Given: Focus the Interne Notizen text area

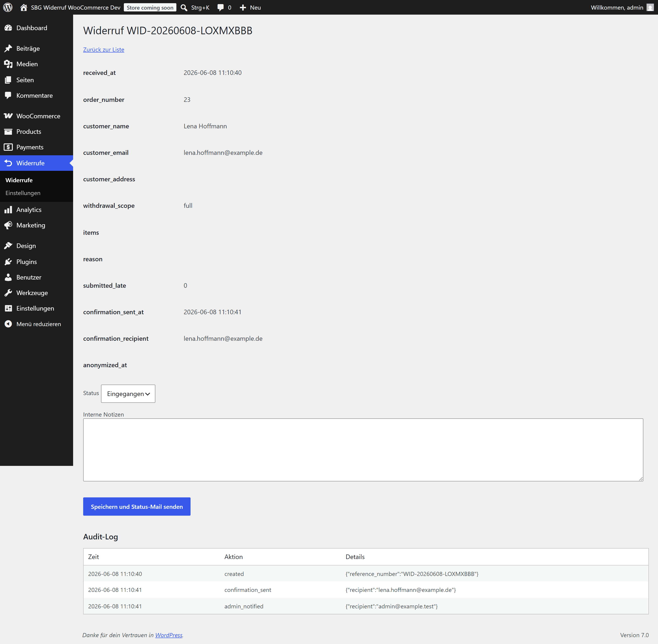Looking at the screenshot, I should click(363, 450).
